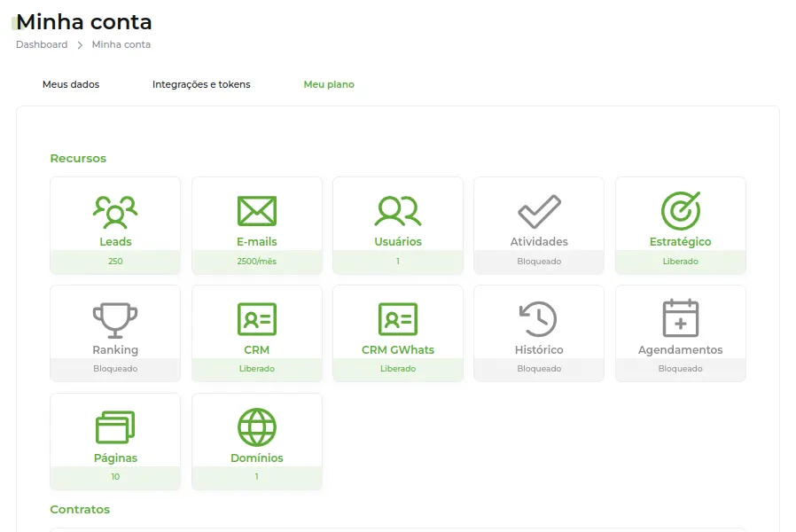Click Bloqueado status under Ranking

click(x=115, y=369)
